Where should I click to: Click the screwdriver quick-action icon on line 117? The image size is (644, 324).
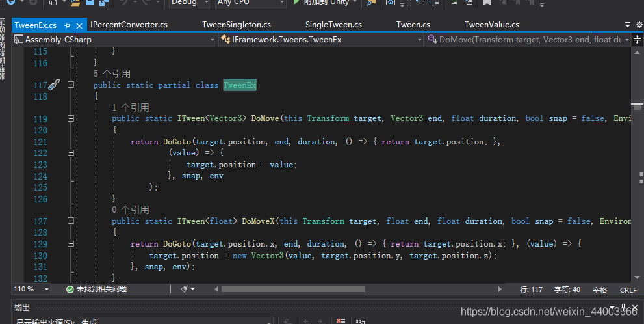point(54,85)
